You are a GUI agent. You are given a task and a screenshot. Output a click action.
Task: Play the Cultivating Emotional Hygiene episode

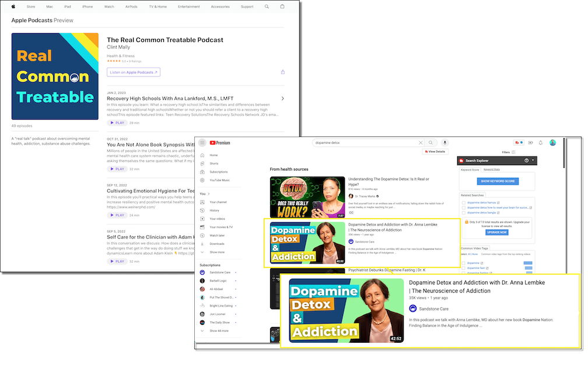117,216
